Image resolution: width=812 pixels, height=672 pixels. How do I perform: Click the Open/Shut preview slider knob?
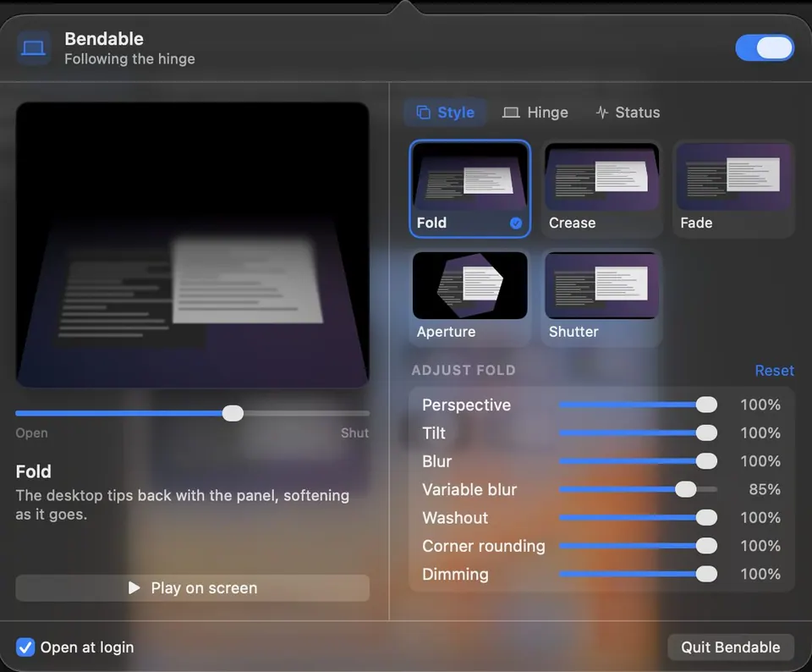click(233, 413)
